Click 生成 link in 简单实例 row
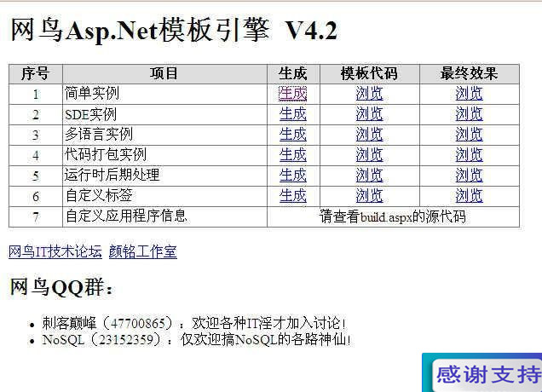 coord(293,94)
